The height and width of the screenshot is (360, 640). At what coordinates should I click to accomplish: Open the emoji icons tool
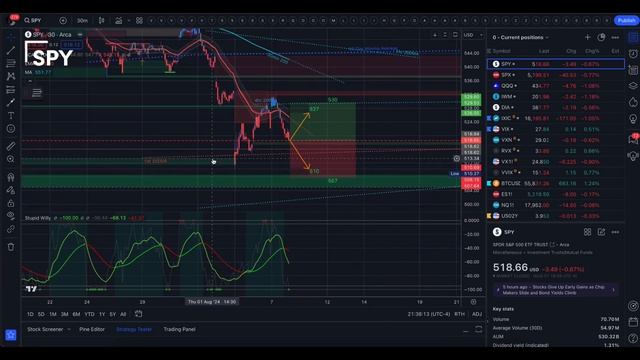point(11,129)
